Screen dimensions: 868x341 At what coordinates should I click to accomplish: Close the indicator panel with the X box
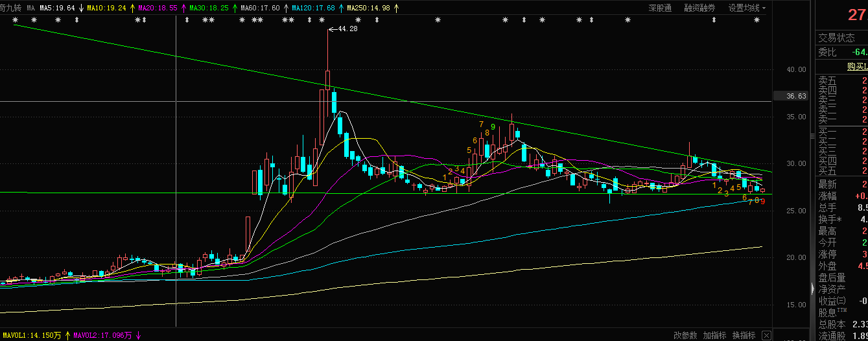pyautogui.click(x=767, y=335)
